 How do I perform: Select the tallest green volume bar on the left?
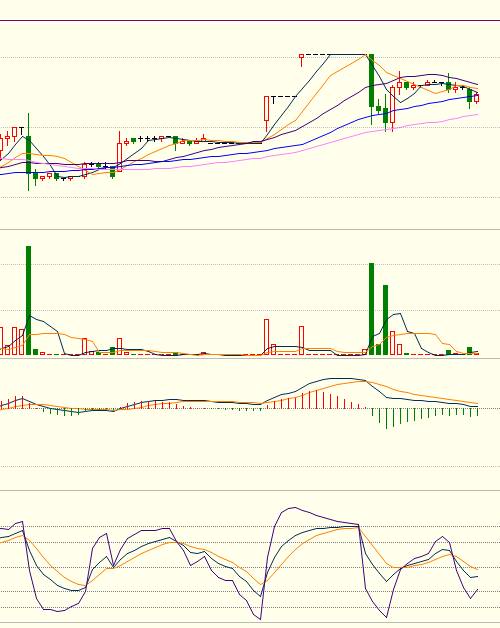(28, 300)
